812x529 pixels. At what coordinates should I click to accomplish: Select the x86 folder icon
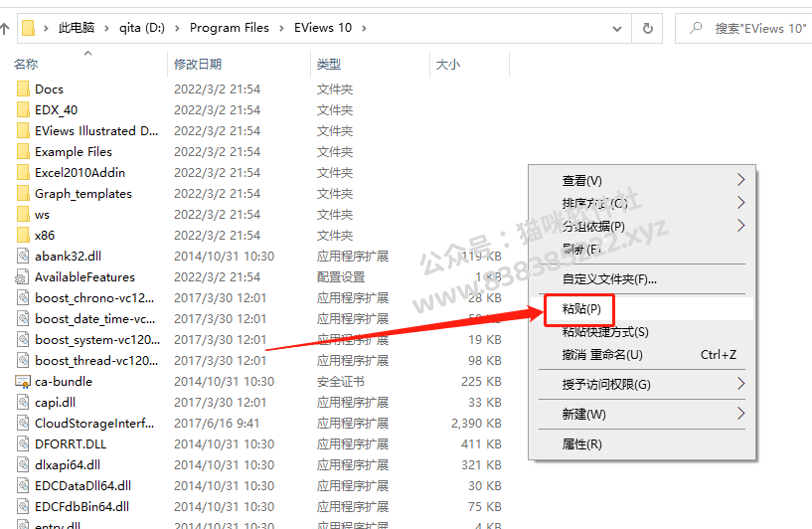[23, 236]
